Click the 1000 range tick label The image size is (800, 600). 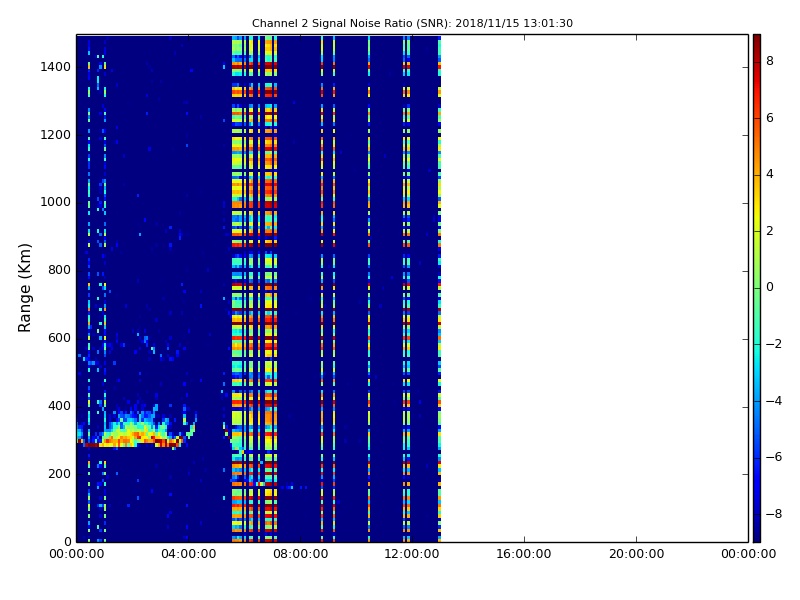(56, 202)
